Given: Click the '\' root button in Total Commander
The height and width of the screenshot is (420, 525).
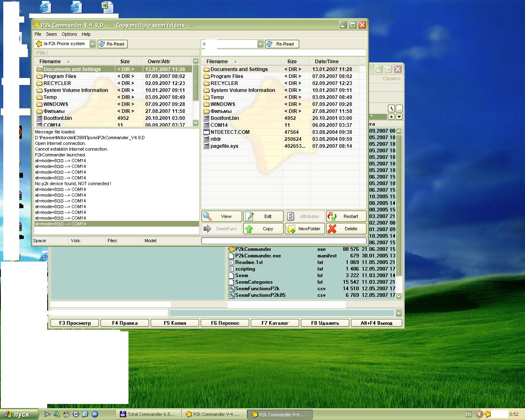Looking at the screenshot, I should [x=392, y=109].
